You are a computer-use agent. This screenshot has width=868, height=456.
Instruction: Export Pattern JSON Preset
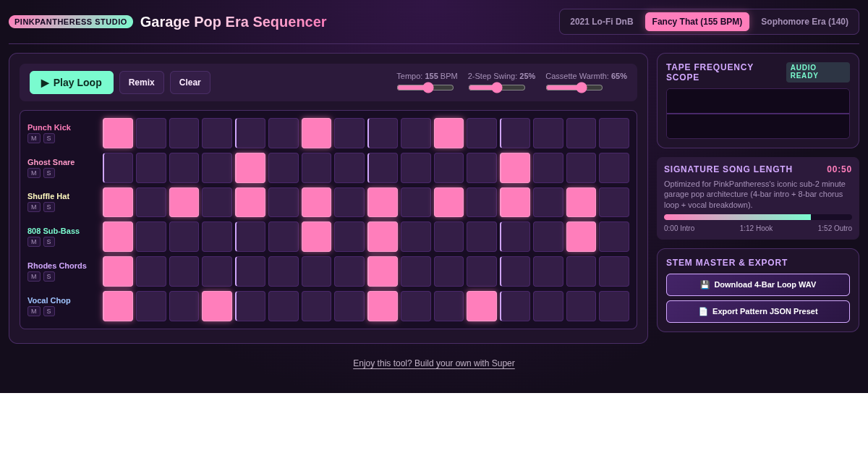pos(758,311)
